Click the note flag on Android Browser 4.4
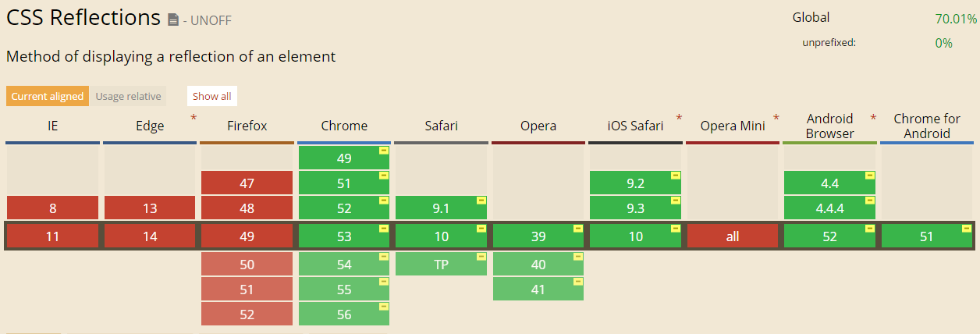The width and height of the screenshot is (980, 334). (868, 176)
